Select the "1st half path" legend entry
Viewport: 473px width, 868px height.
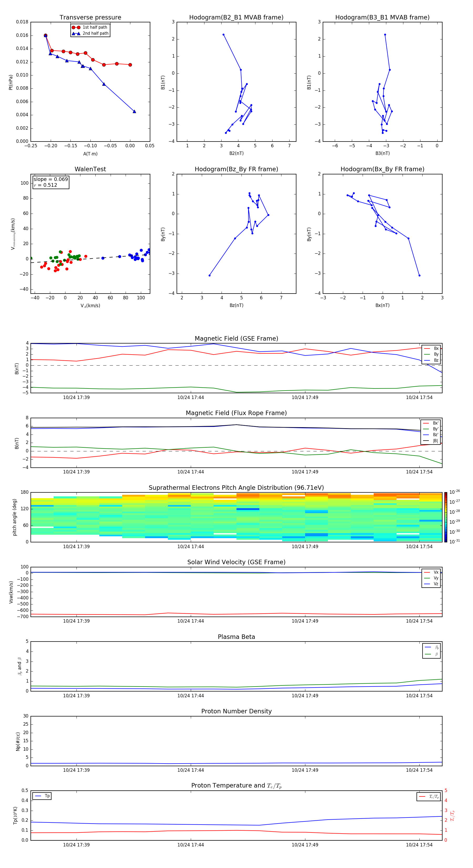[x=90, y=27]
